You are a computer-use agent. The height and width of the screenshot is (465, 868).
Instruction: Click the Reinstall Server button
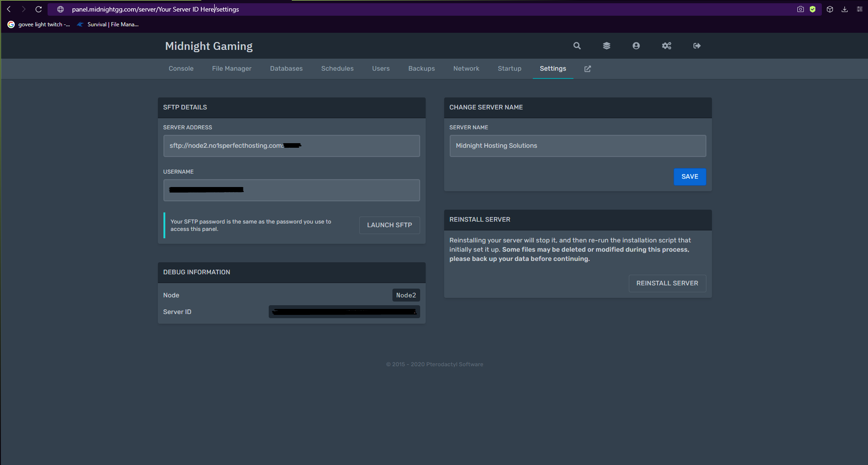pyautogui.click(x=667, y=284)
